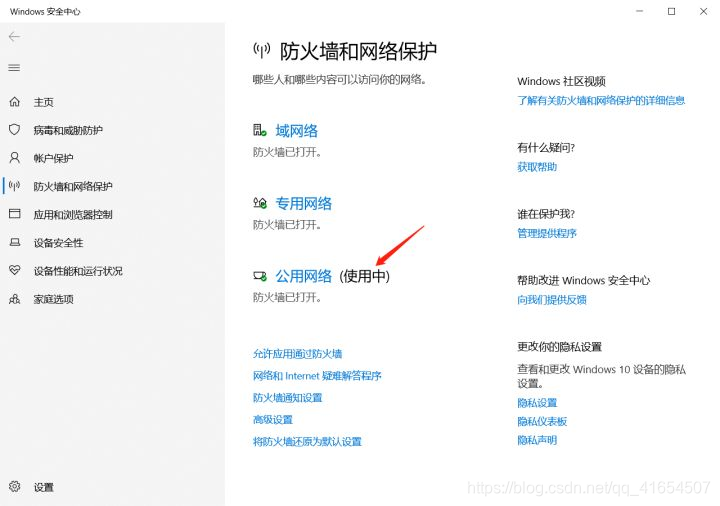
Task: Click the public network bench icon
Action: (x=260, y=276)
